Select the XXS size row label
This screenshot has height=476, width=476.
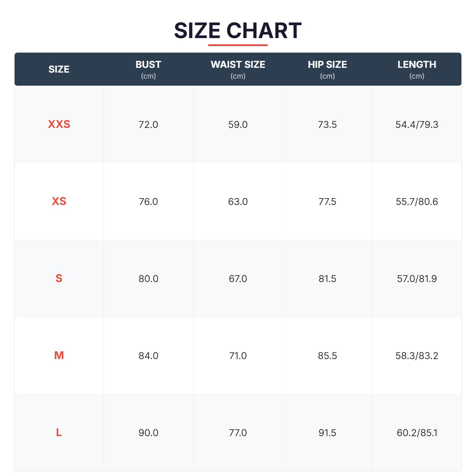tap(59, 124)
